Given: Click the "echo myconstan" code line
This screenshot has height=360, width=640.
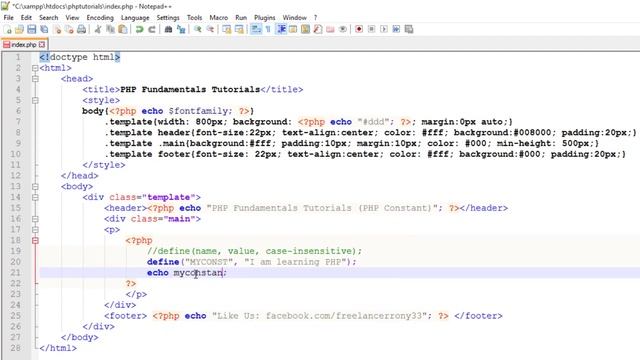Looking at the screenshot, I should tap(187, 273).
